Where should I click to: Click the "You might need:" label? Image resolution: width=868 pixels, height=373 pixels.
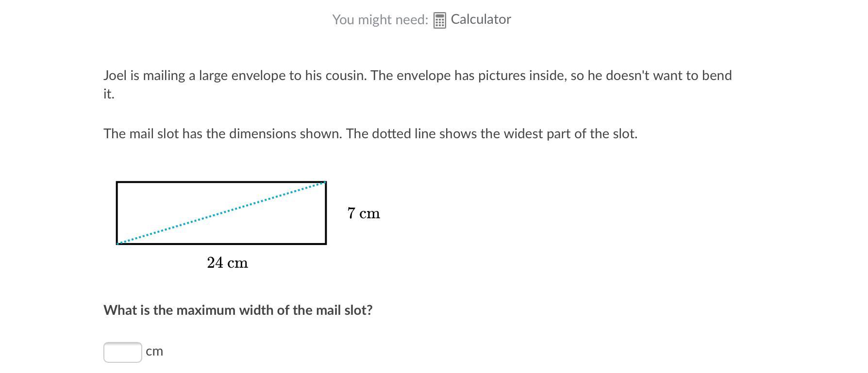coord(380,20)
